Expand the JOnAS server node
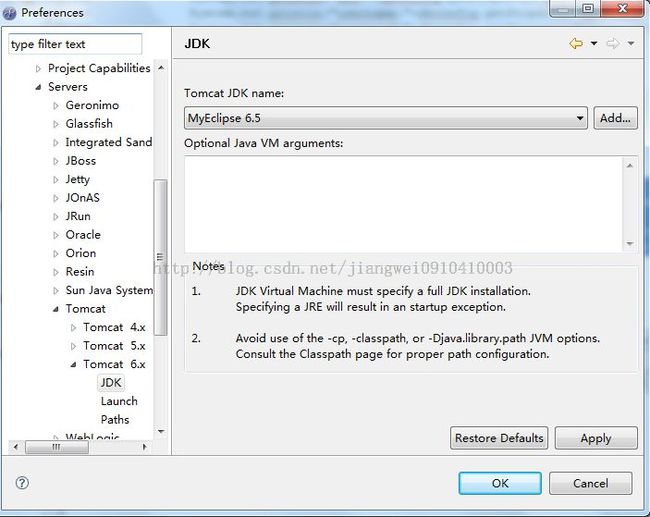This screenshot has height=517, width=650. pyautogui.click(x=56, y=198)
